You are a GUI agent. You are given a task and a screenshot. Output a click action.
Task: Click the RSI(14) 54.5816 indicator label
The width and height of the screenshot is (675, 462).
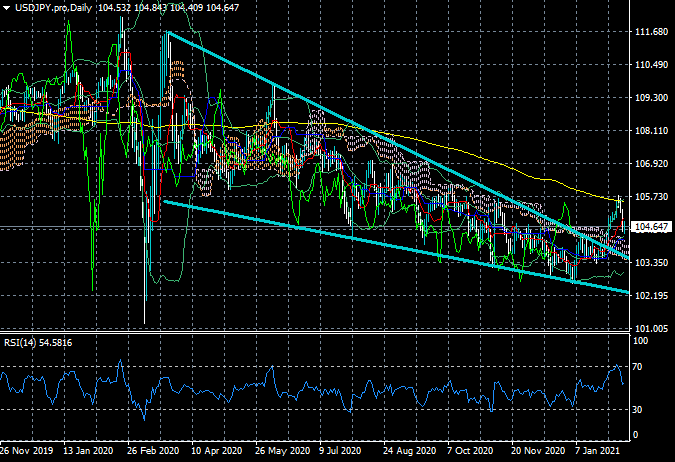point(38,343)
